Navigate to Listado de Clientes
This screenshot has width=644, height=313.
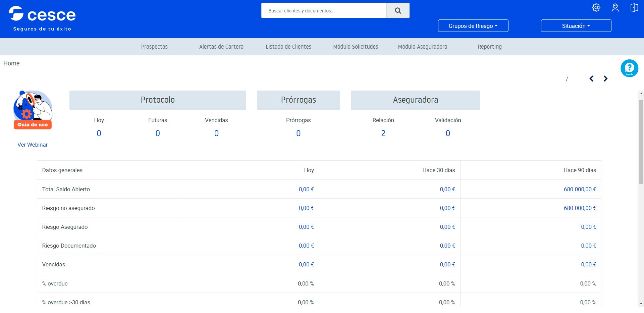288,47
